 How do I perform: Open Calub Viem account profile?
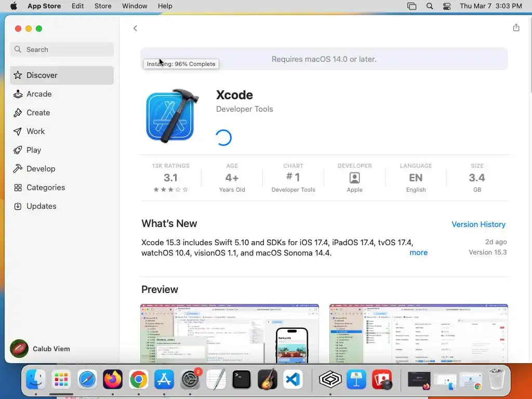pos(40,349)
